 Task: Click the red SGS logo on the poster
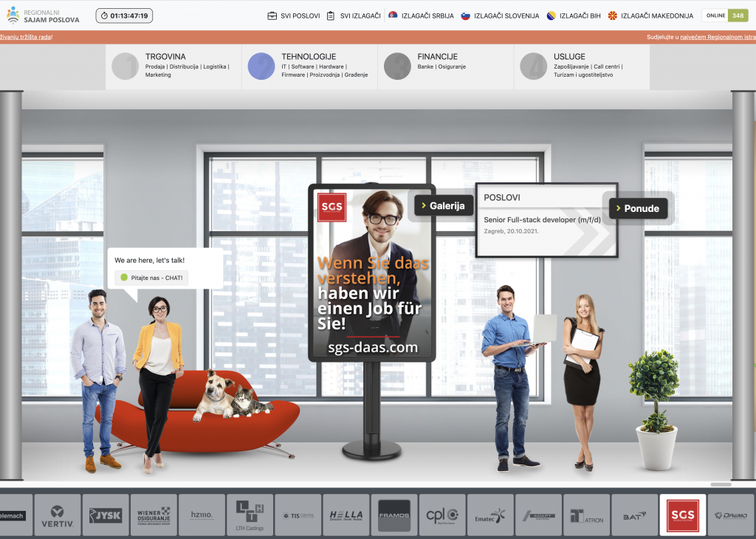331,207
